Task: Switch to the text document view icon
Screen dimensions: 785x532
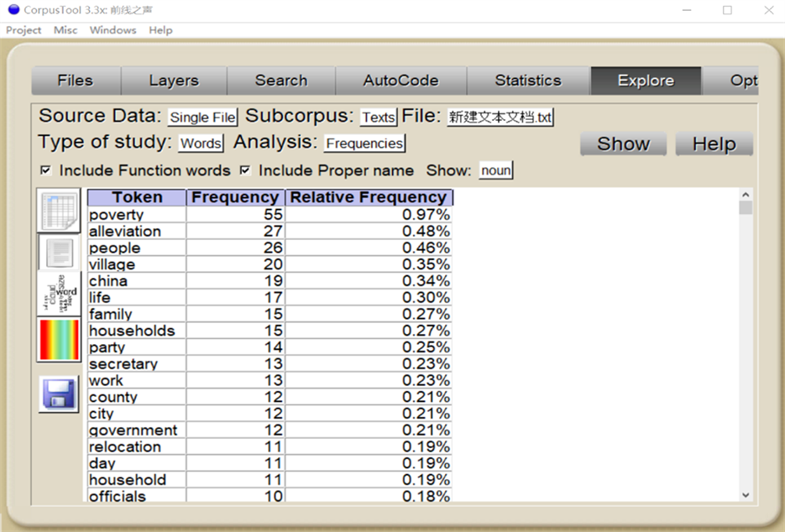Action: [59, 252]
